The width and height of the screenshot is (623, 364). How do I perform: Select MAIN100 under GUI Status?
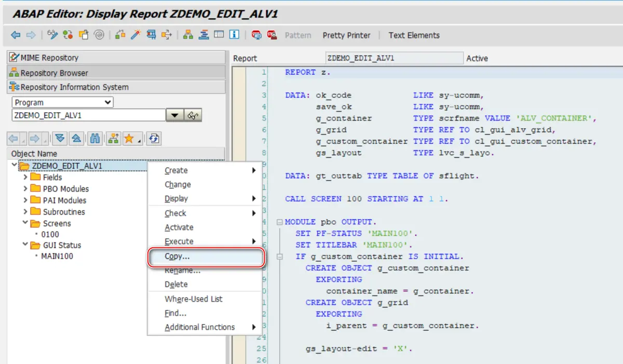tap(57, 256)
